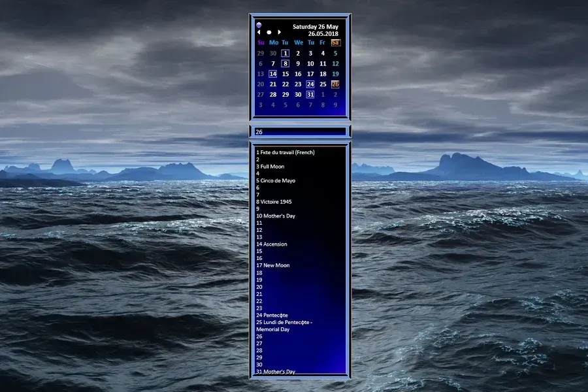Click the empty row 28 in the event list

(259, 350)
